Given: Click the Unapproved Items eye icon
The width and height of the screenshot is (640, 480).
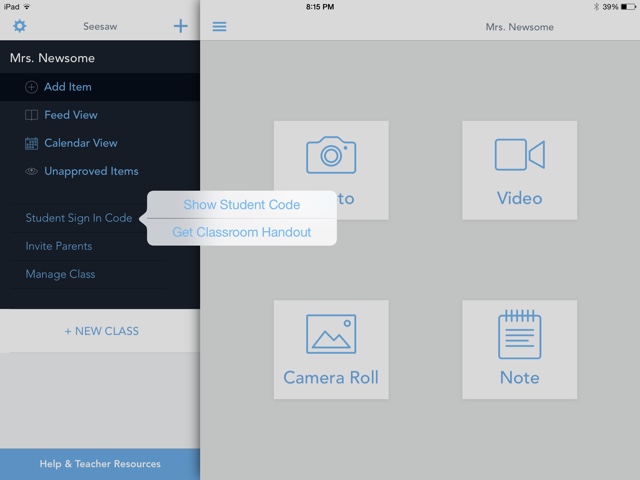Looking at the screenshot, I should 31,171.
